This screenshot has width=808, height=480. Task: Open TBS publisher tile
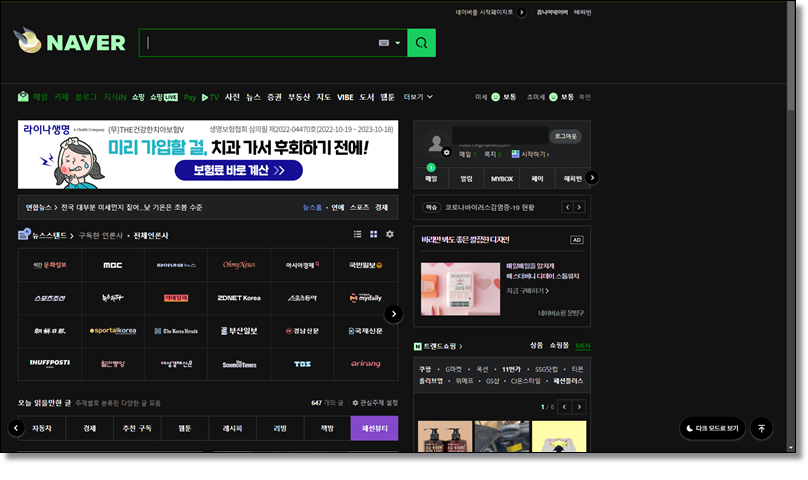[302, 363]
